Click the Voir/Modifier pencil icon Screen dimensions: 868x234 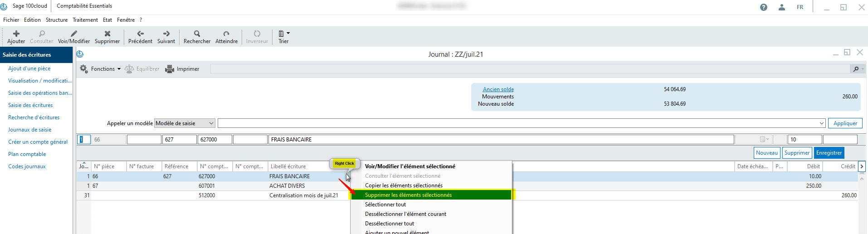(x=74, y=34)
